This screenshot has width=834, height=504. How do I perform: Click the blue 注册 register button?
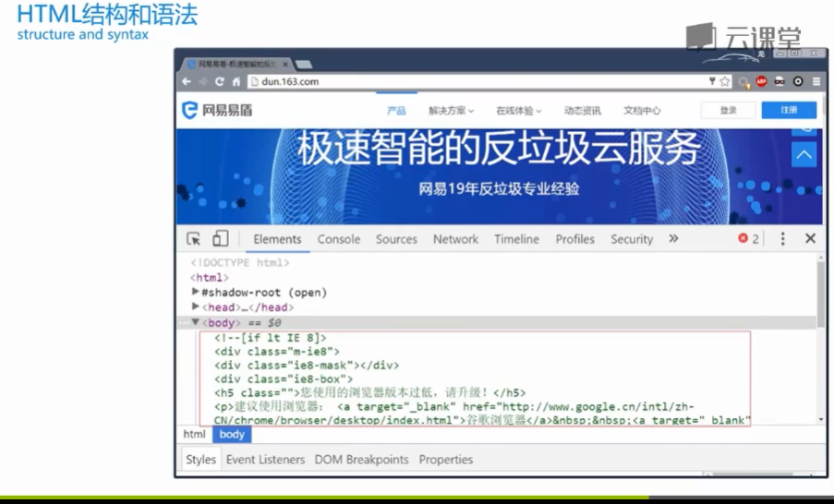(789, 110)
